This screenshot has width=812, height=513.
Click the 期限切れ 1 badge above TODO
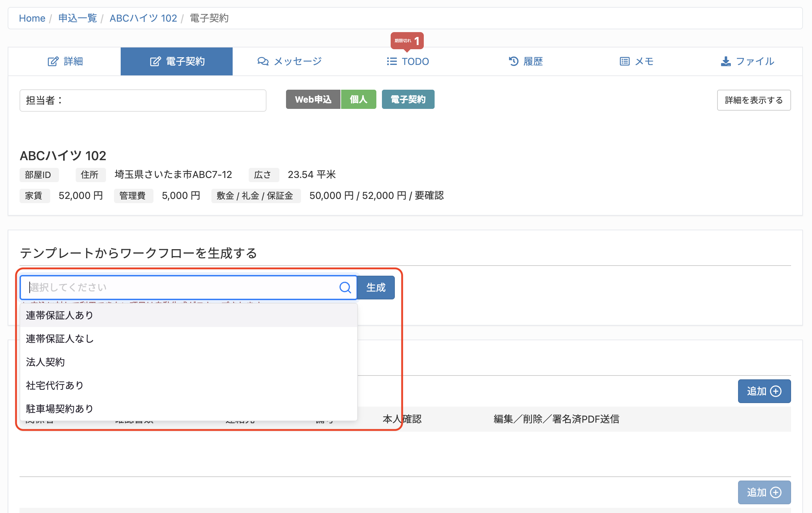click(x=407, y=41)
